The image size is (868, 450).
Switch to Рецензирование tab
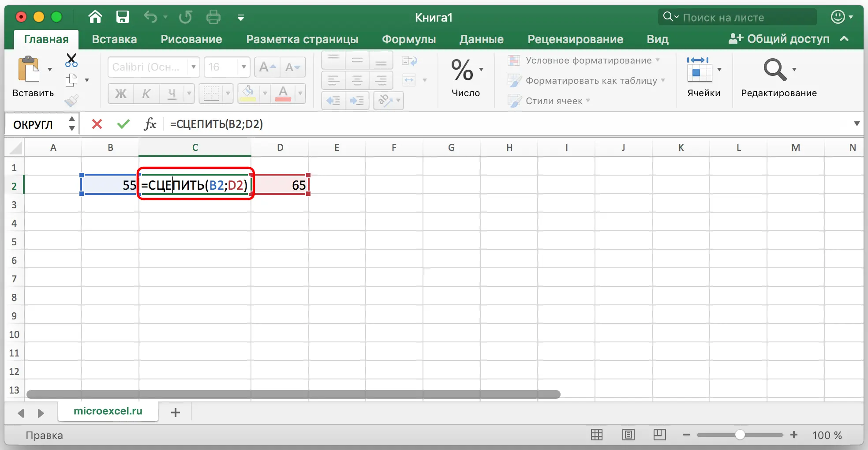tap(576, 39)
